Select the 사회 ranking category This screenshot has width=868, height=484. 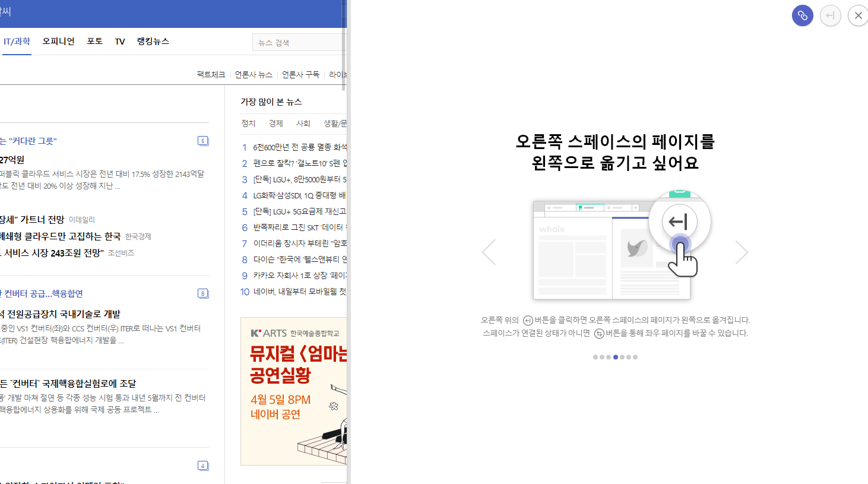click(x=303, y=123)
